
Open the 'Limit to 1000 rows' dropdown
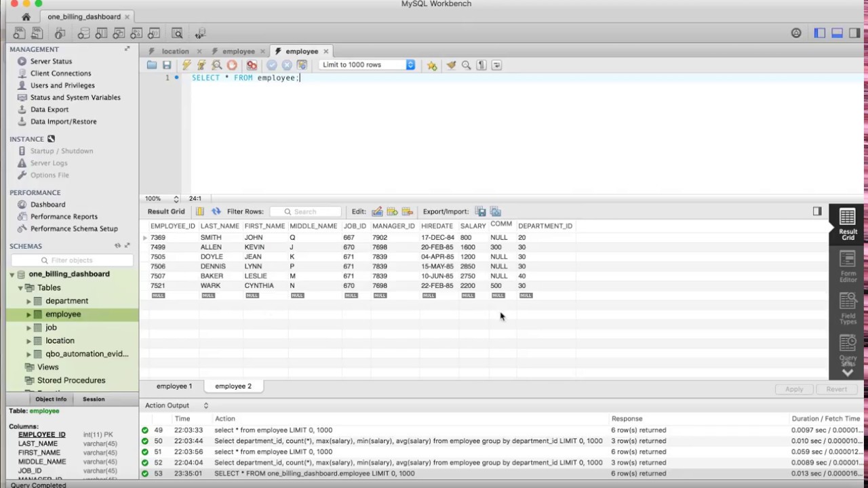[367, 65]
